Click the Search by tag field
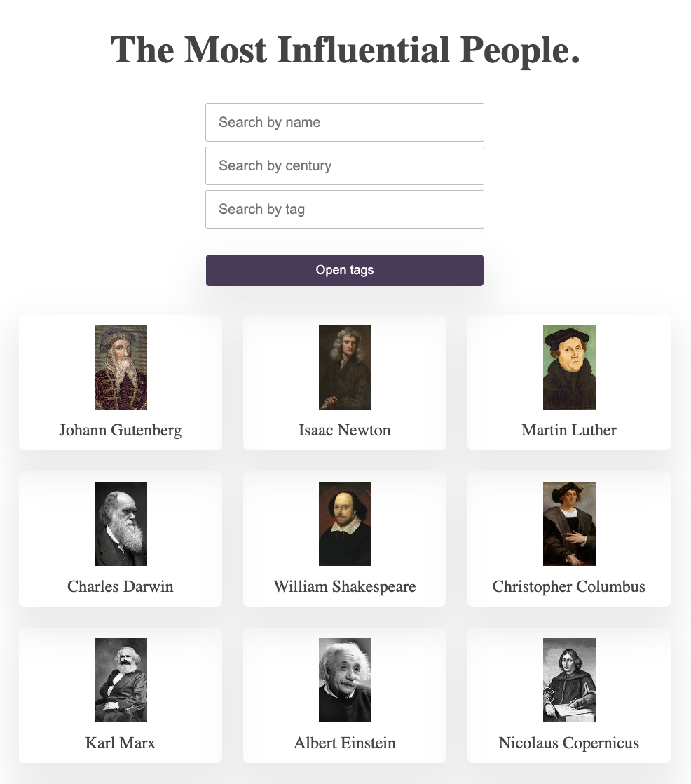691x784 pixels. pyautogui.click(x=344, y=209)
